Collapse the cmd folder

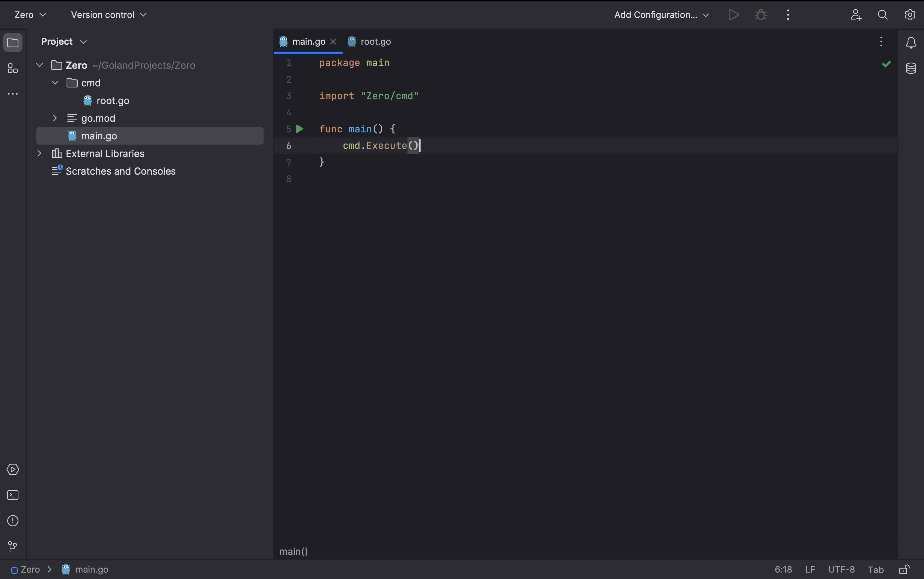pos(54,82)
